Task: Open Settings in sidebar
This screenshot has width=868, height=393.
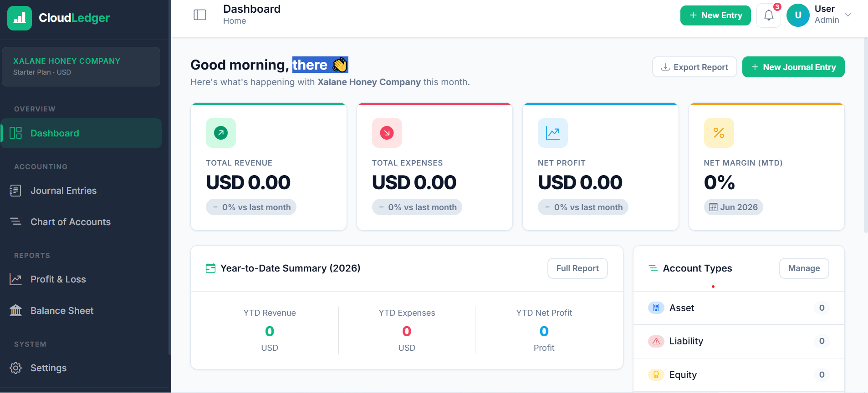Action: pos(81,368)
